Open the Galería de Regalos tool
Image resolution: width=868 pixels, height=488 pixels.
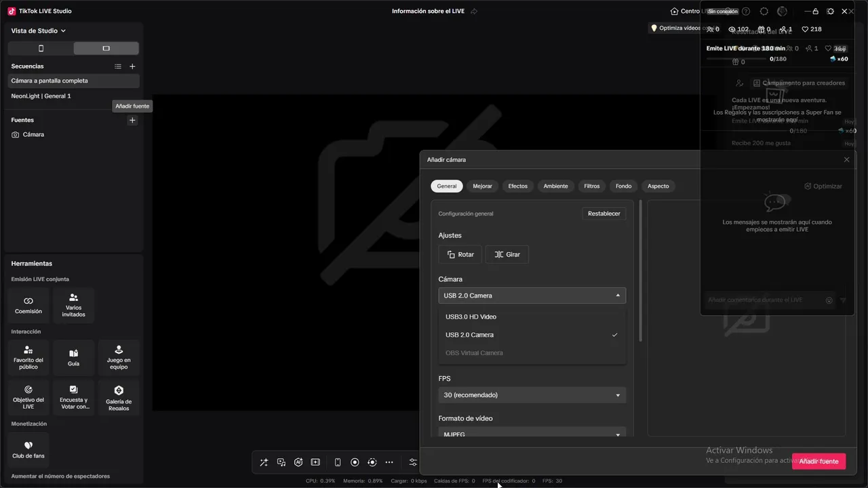tap(119, 397)
